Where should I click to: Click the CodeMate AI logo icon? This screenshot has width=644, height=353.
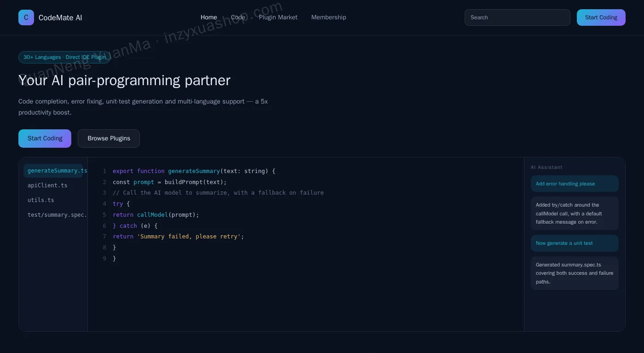(26, 17)
